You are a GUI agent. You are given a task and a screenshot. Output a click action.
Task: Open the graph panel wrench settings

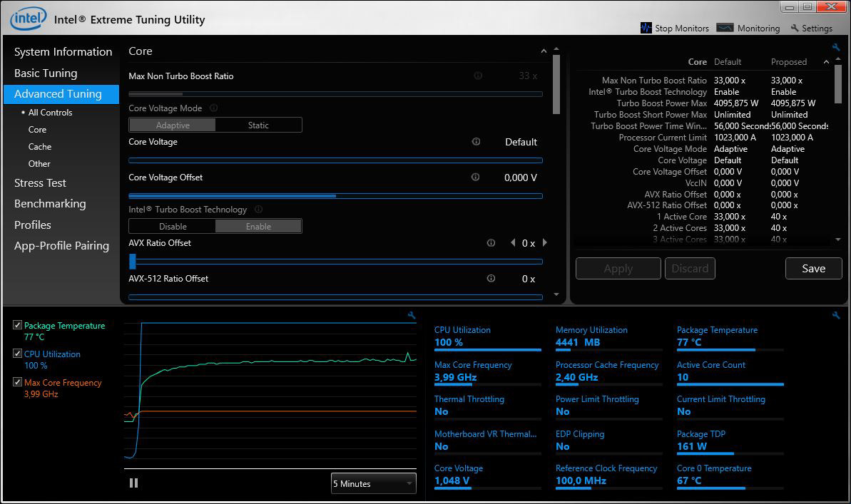(412, 315)
